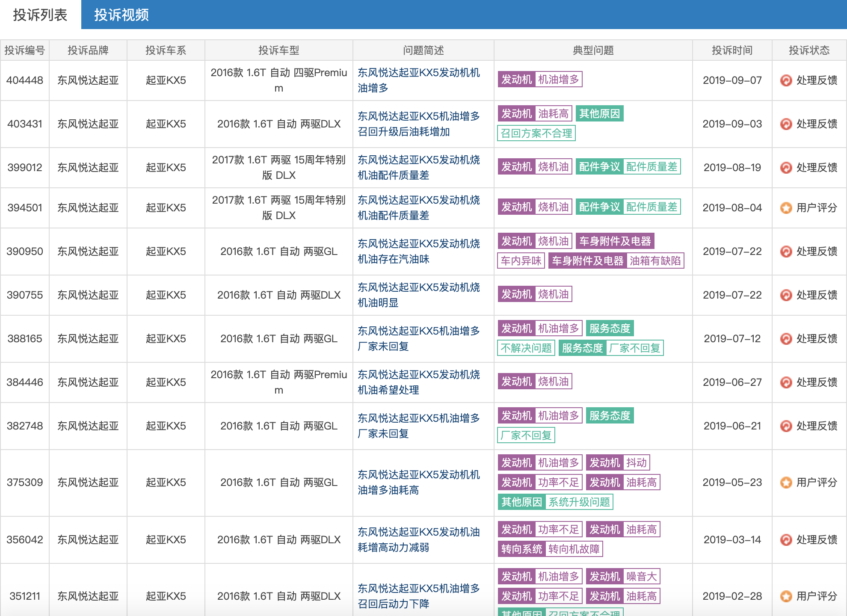Click the 召回方案不合理 tag in row 403431
The height and width of the screenshot is (616, 847).
536,133
